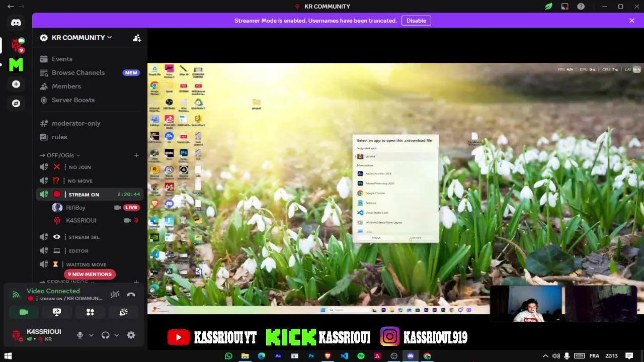Open Visual Studio Code from the taskbar

[x=344, y=356]
